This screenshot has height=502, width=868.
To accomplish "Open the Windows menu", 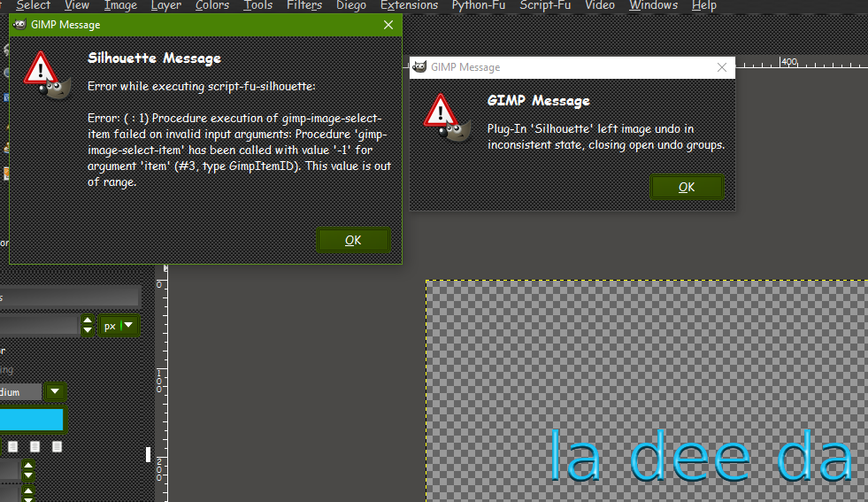I will tap(653, 5).
